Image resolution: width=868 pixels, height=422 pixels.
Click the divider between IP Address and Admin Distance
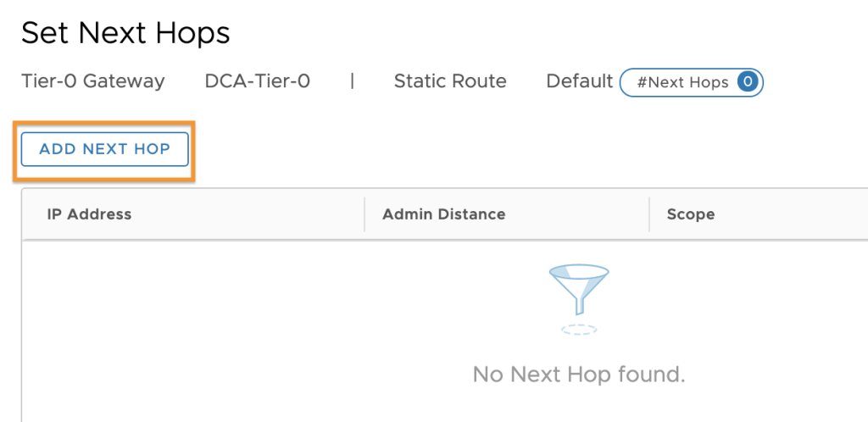click(364, 214)
